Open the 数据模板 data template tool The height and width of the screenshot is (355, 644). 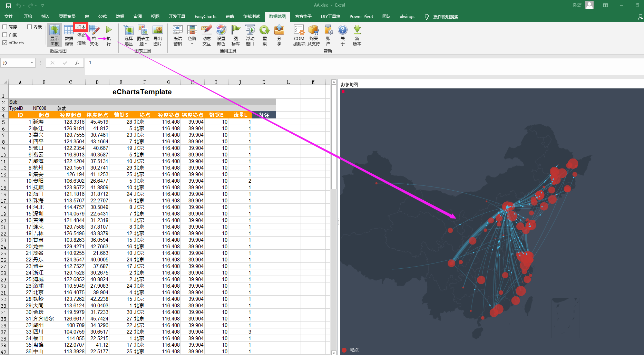point(68,35)
